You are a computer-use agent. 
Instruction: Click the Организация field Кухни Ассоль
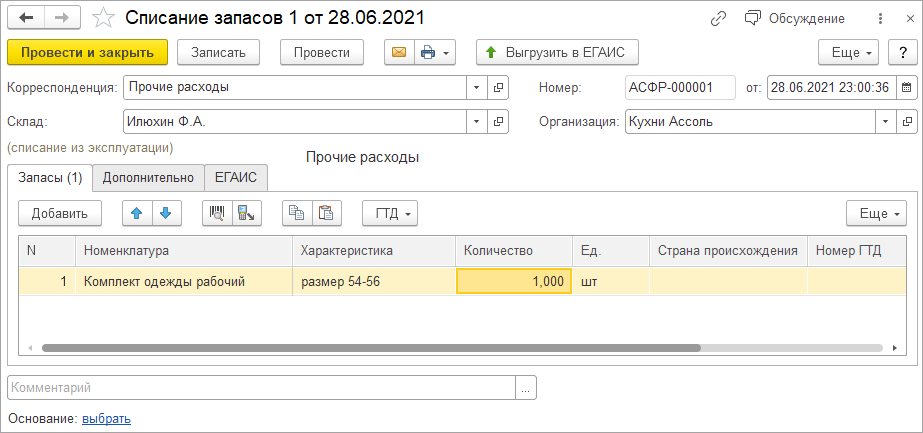tap(751, 122)
